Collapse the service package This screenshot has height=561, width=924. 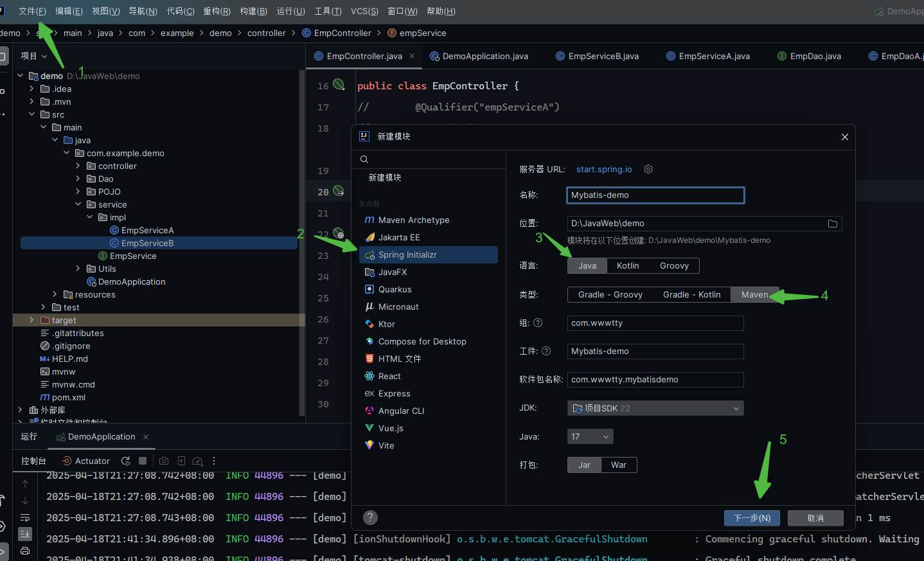(78, 204)
